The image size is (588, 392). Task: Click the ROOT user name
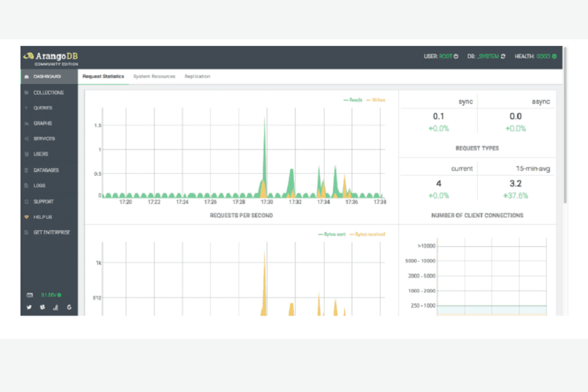446,56
